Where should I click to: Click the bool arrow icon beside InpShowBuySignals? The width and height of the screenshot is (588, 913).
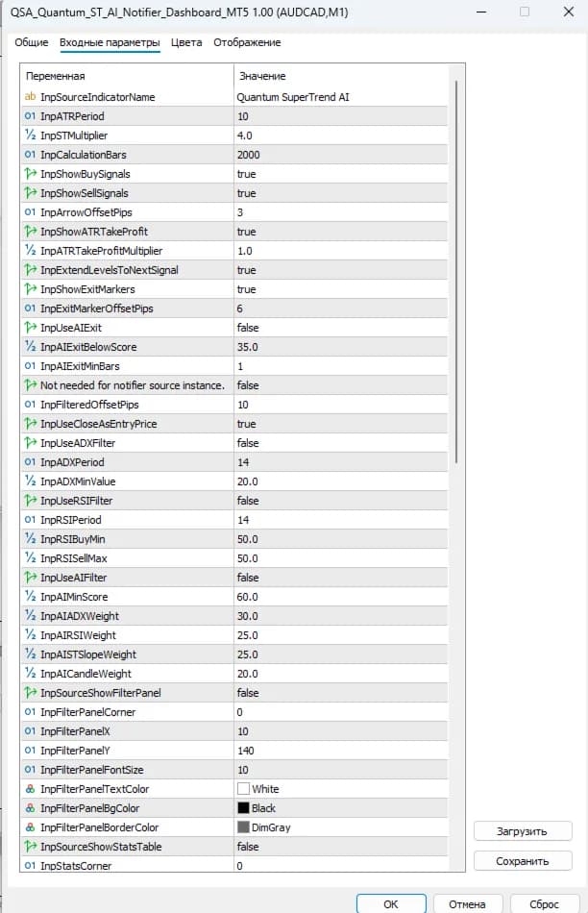click(x=31, y=174)
